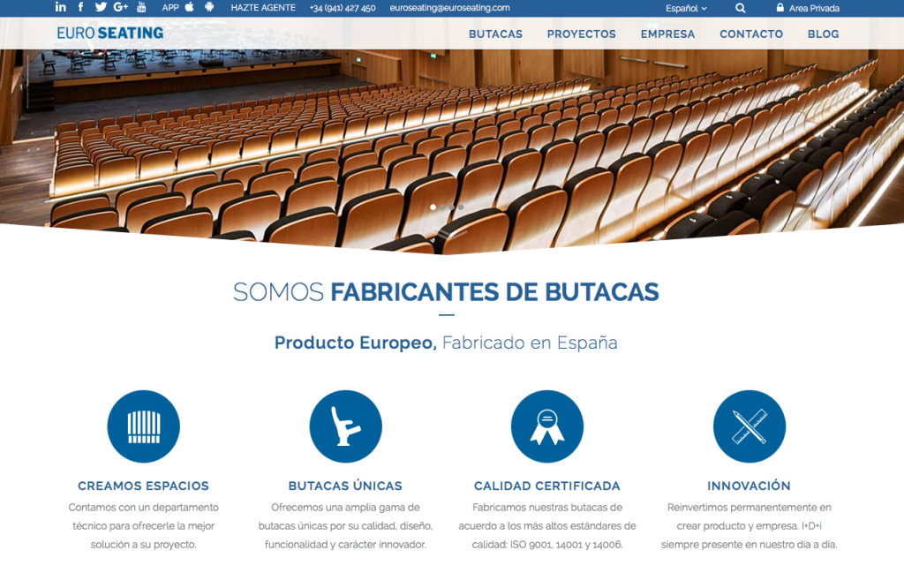Click the Creamos Espacios seating icon
904x588 pixels.
point(143,426)
